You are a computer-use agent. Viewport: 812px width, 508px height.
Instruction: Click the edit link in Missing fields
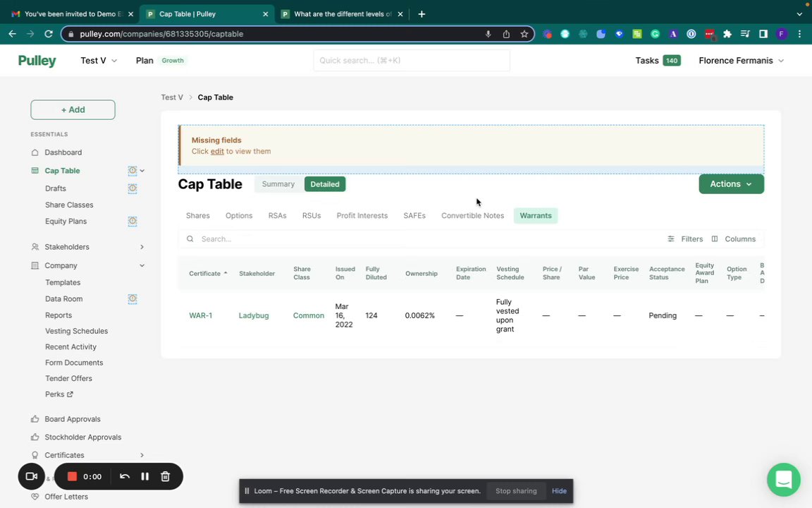click(217, 152)
